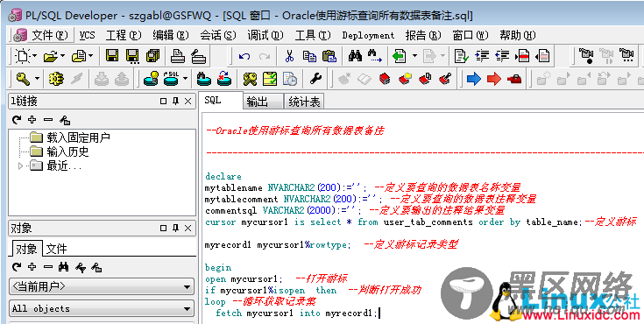
Task: Run the Beautifier document checkmark icon
Action: coord(462,56)
